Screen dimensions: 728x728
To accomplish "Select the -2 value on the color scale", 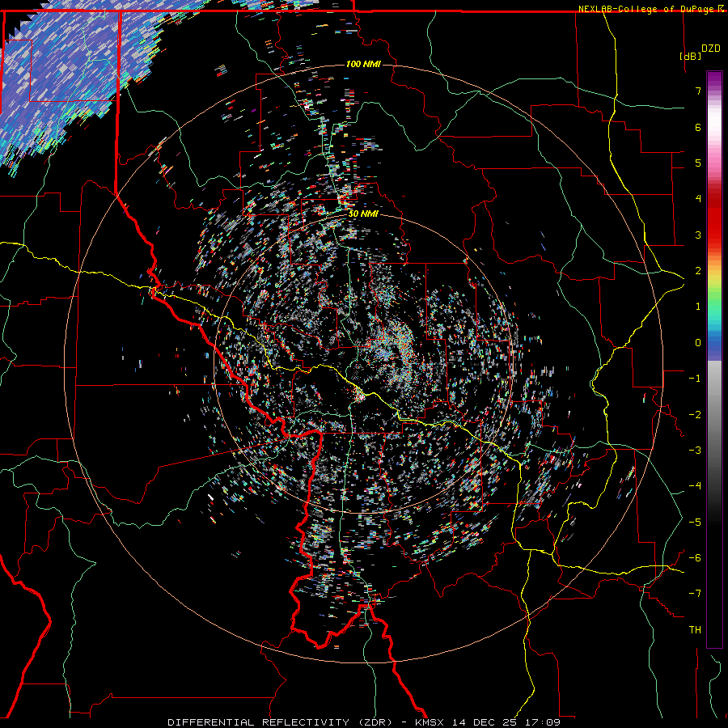I will (695, 415).
